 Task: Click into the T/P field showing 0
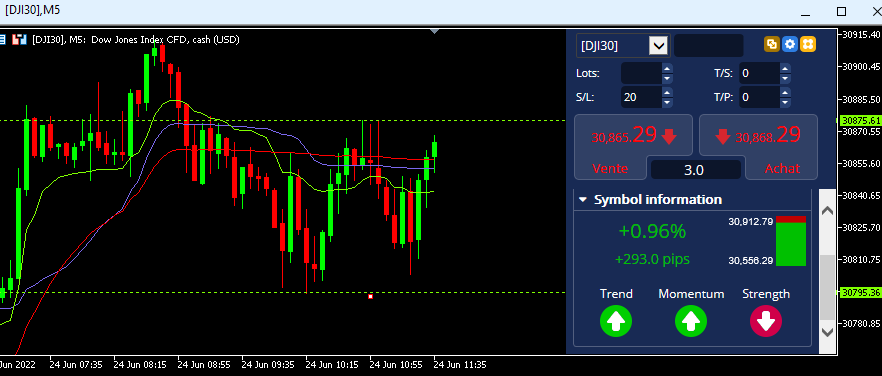coord(759,97)
